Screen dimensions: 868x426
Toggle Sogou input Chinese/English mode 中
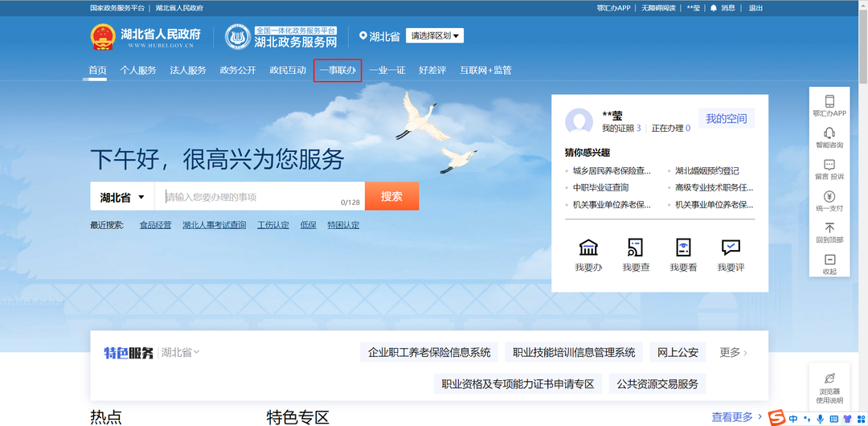(x=793, y=419)
